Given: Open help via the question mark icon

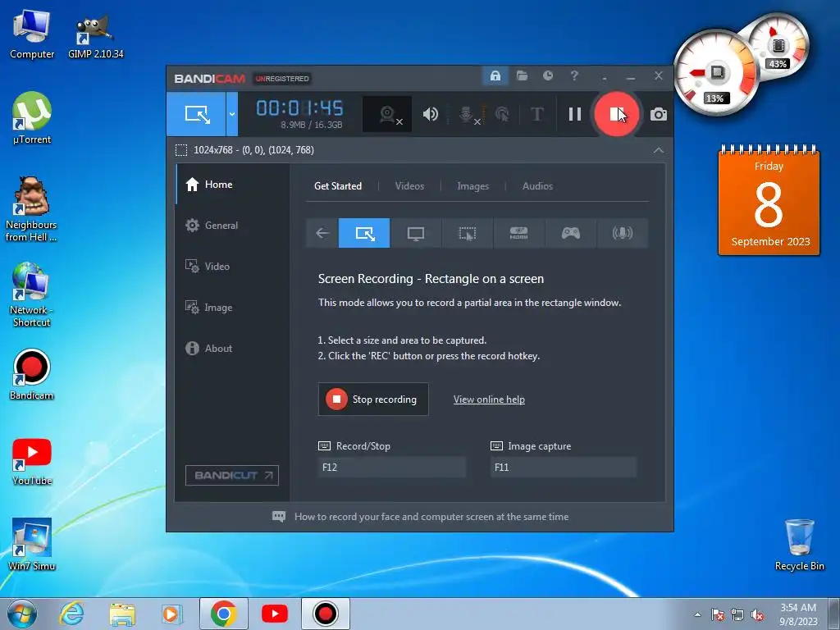Looking at the screenshot, I should click(x=574, y=75).
